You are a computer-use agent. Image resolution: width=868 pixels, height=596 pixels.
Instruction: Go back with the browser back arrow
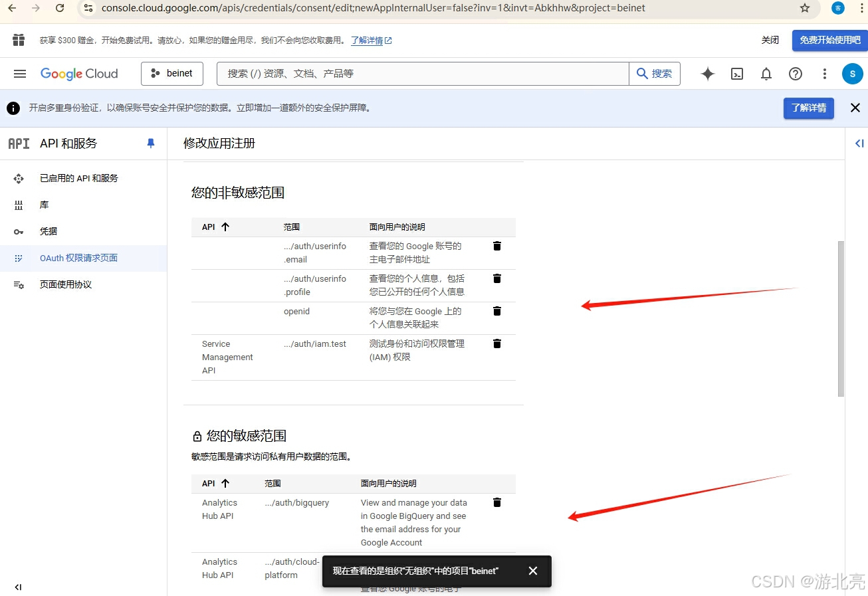[x=12, y=8]
